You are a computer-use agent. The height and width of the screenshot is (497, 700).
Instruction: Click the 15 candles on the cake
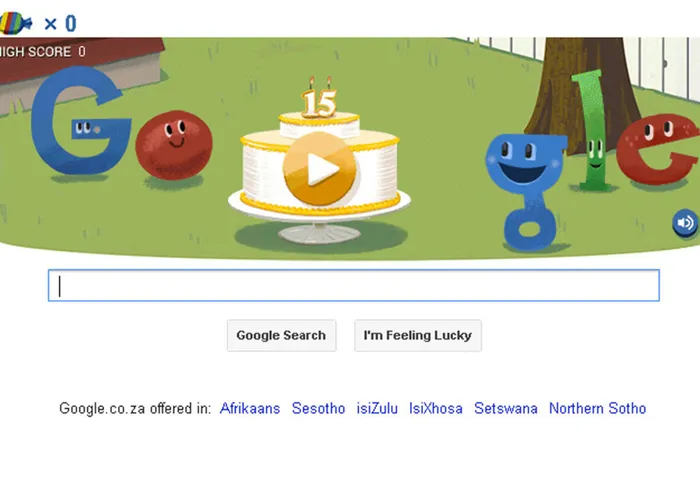click(x=319, y=99)
